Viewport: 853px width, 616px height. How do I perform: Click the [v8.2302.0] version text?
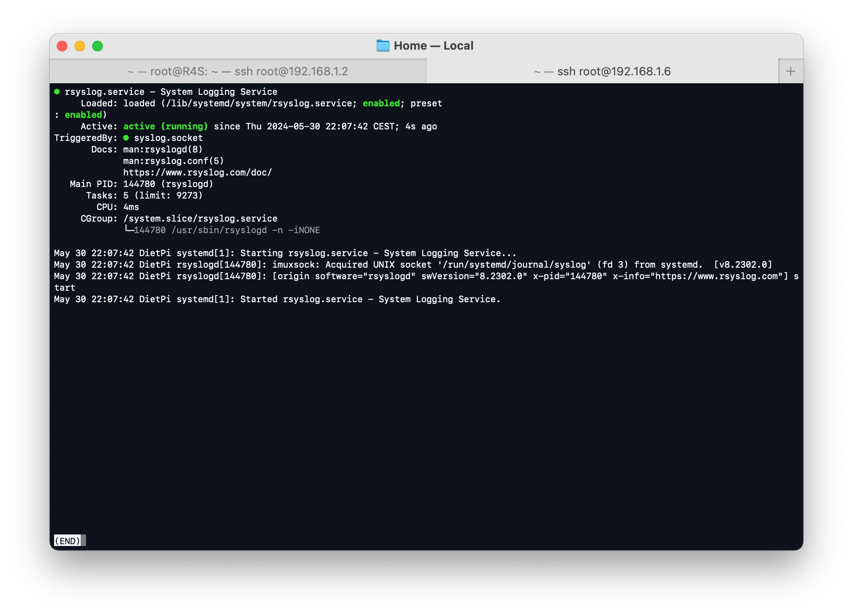[x=743, y=265]
